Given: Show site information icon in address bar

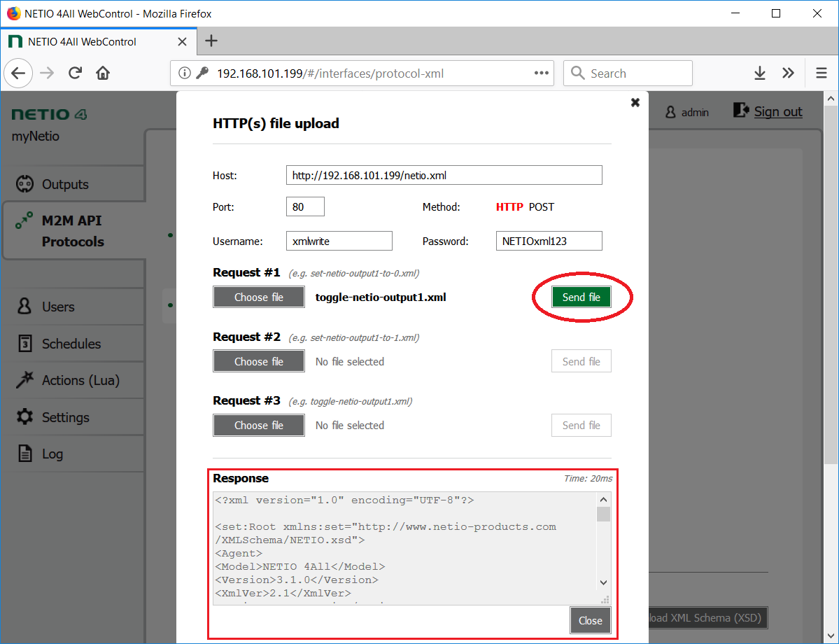Looking at the screenshot, I should (184, 73).
